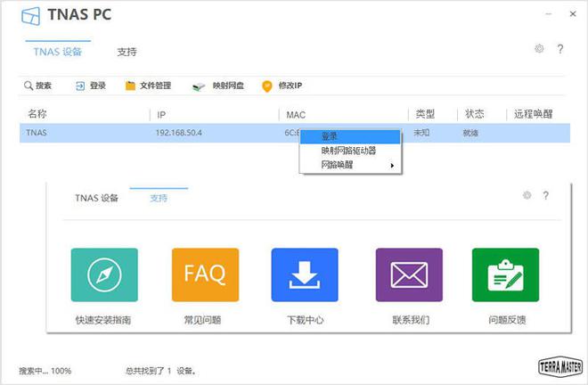
Task: Minimize the TNAS PC window
Action: point(549,14)
